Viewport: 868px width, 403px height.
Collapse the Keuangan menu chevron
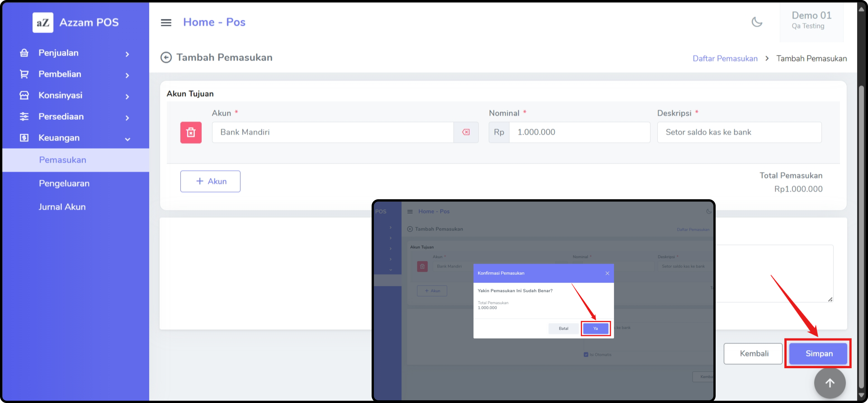127,139
